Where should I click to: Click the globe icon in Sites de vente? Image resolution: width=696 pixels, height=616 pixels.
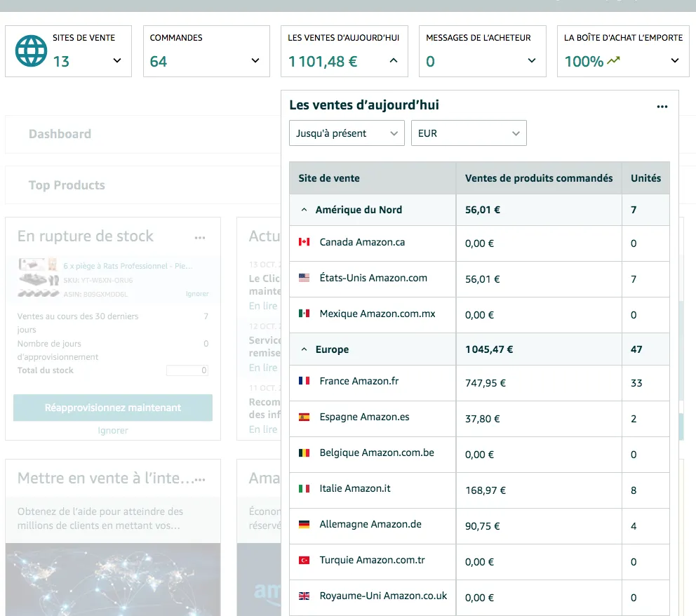point(31,51)
